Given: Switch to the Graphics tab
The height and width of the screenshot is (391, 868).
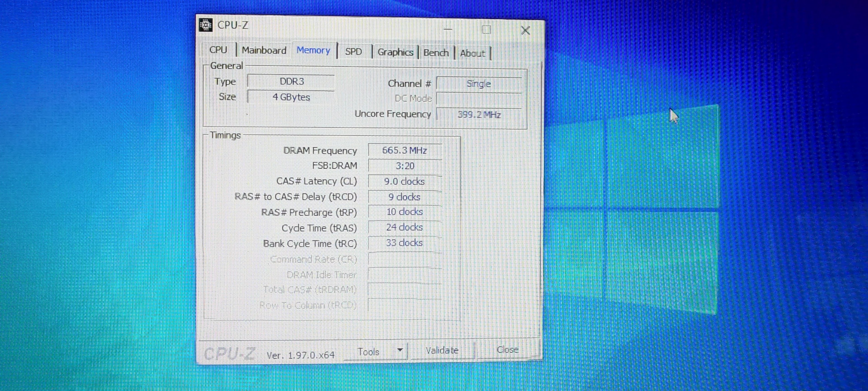Looking at the screenshot, I should click(x=395, y=52).
